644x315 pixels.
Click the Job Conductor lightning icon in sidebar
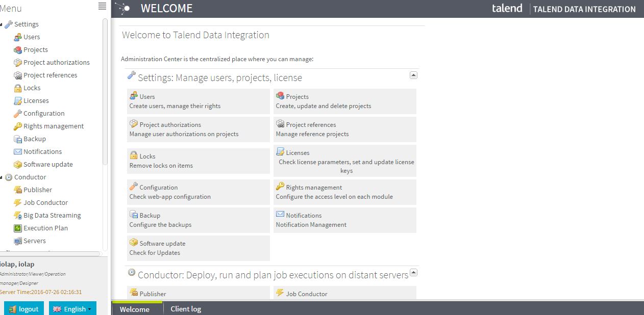point(18,202)
